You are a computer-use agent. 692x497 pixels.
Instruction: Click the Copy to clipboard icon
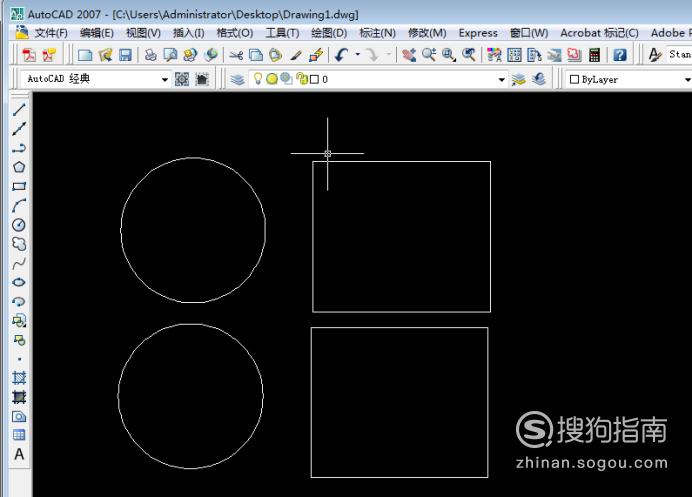pos(256,55)
